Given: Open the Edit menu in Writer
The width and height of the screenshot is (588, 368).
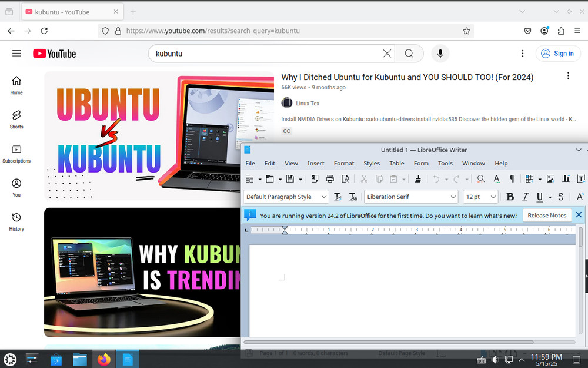Looking at the screenshot, I should 270,163.
